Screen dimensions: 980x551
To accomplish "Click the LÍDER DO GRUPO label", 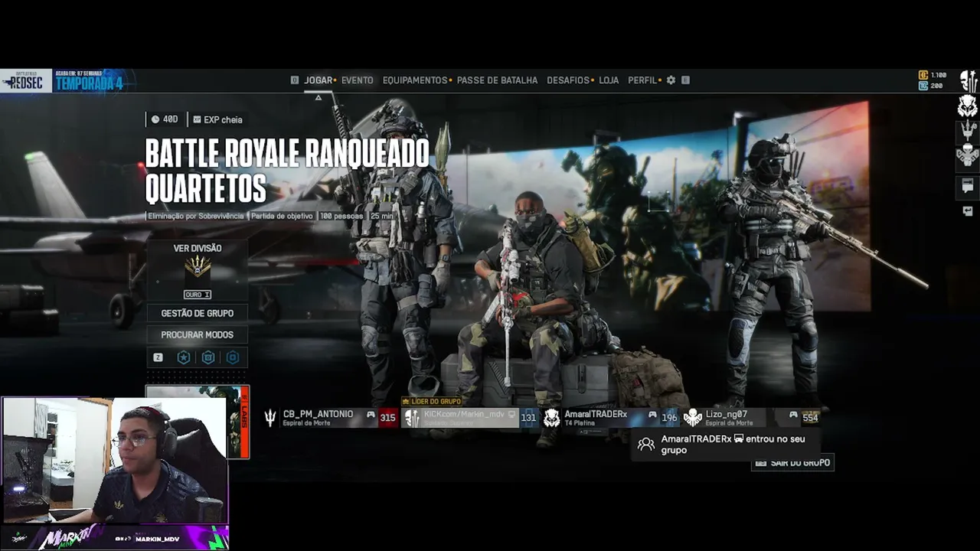I will 433,402.
